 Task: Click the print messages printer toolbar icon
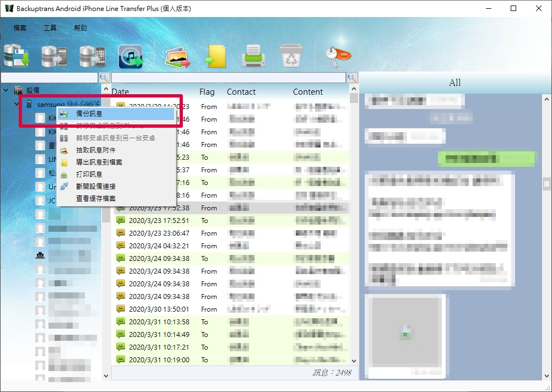click(253, 56)
